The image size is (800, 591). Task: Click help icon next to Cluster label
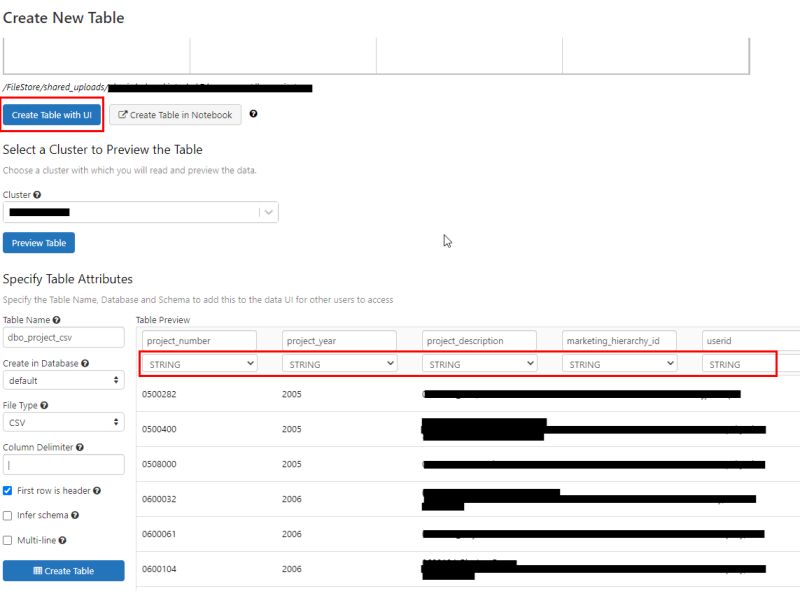[x=37, y=194]
